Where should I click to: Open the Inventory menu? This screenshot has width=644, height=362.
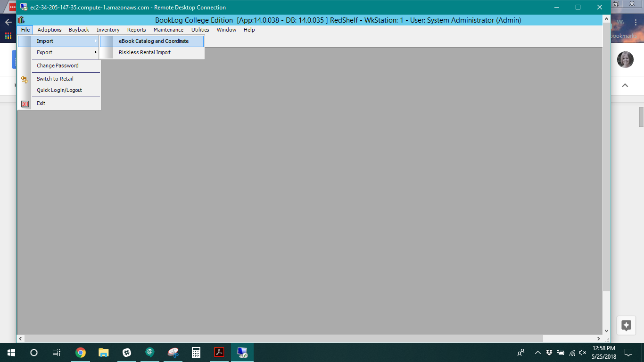click(108, 30)
